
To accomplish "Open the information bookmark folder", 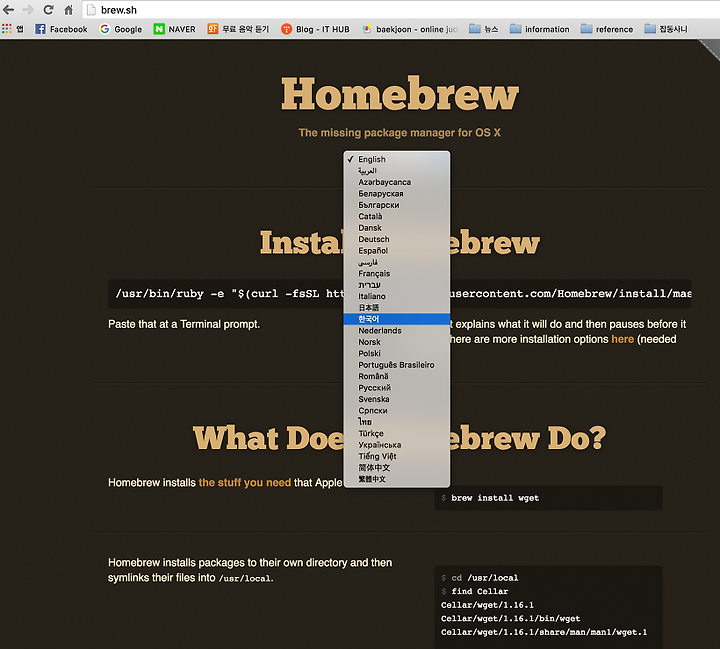I will [540, 29].
